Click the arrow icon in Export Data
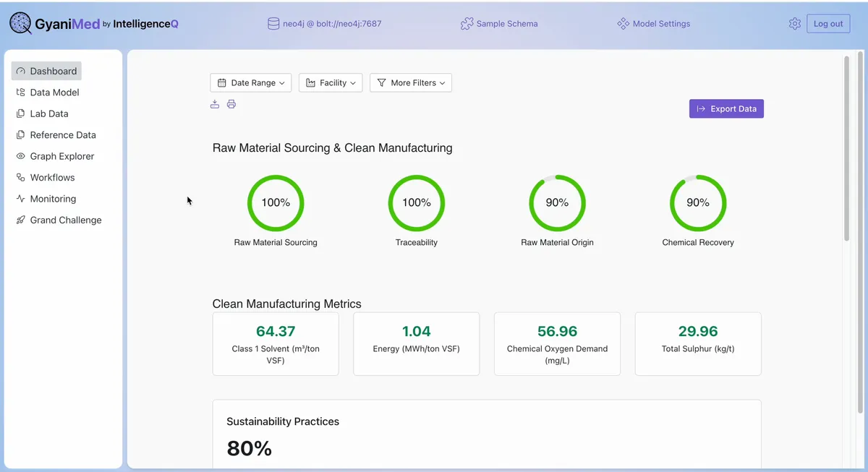The height and width of the screenshot is (472, 868). pos(701,109)
